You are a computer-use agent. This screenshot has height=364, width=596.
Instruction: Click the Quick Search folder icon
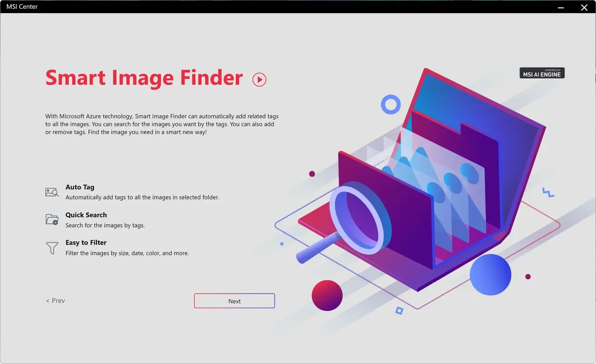point(51,219)
